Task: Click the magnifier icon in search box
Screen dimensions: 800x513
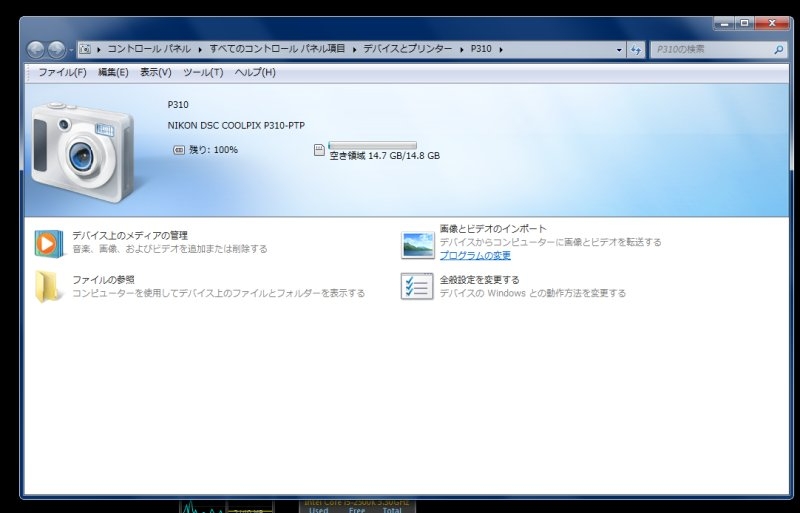Action: [779, 50]
